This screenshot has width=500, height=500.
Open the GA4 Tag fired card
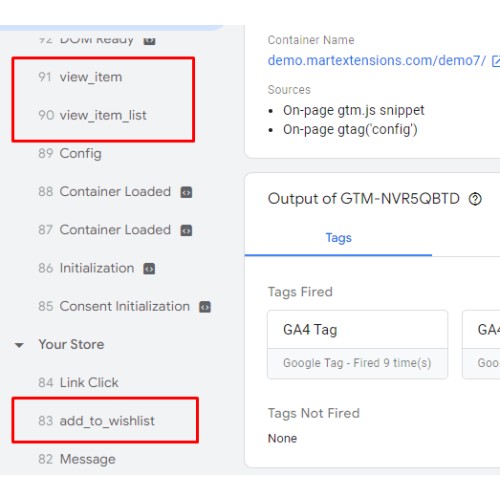[357, 345]
